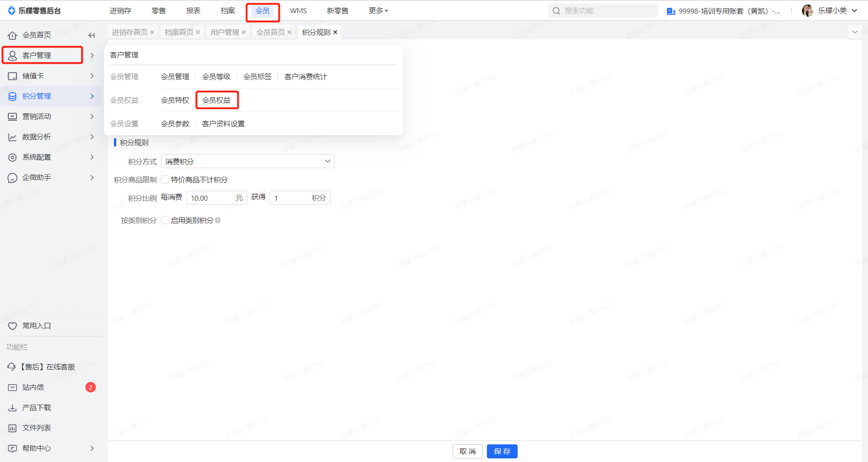Open 会员参数 link
868x462 pixels.
[175, 123]
